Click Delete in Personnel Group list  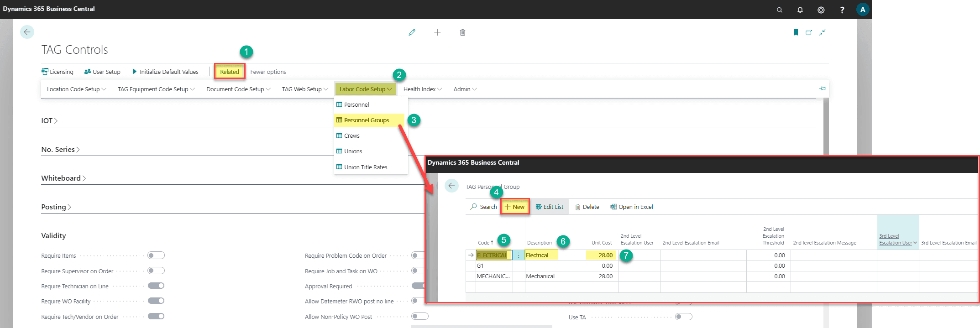tap(587, 207)
